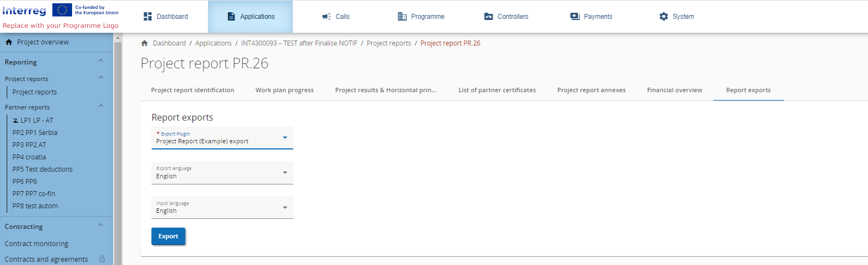Click the Controllers icon in top menu

[x=489, y=17]
